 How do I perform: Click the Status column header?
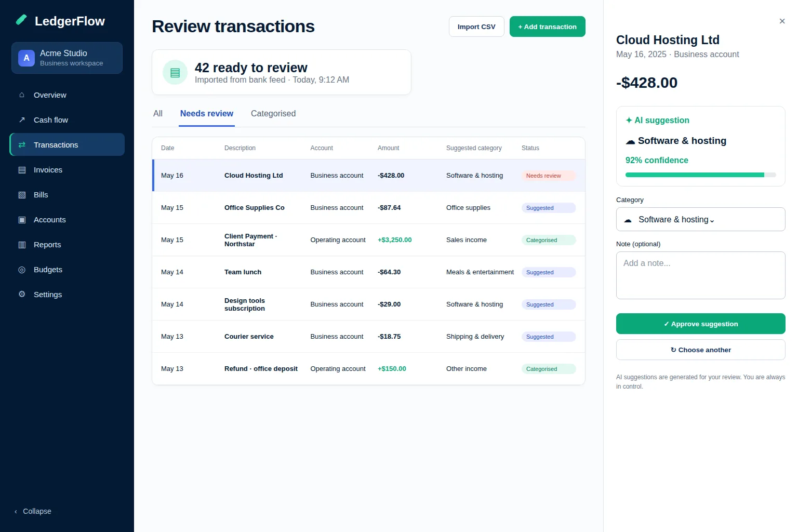click(530, 148)
